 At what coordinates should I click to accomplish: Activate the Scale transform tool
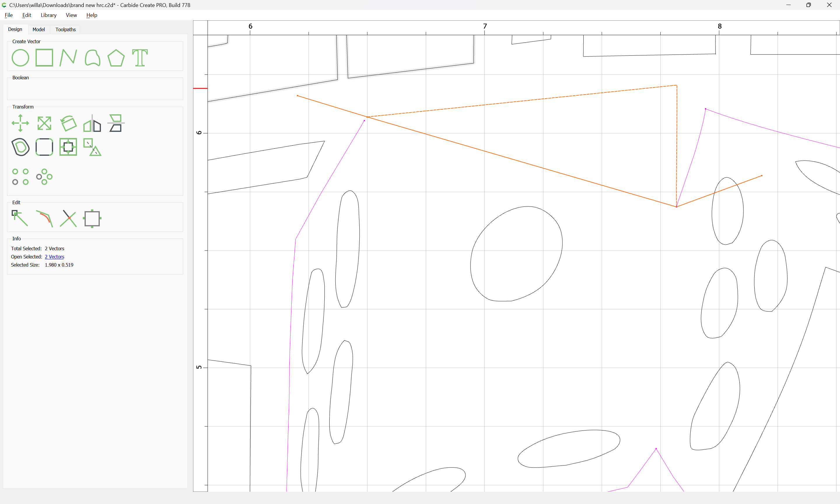pyautogui.click(x=44, y=123)
